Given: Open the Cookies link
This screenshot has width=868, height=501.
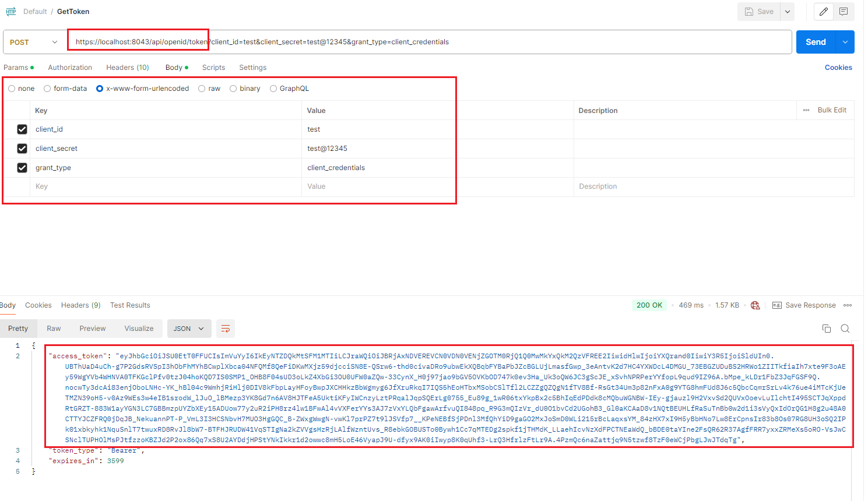Looking at the screenshot, I should (x=838, y=68).
